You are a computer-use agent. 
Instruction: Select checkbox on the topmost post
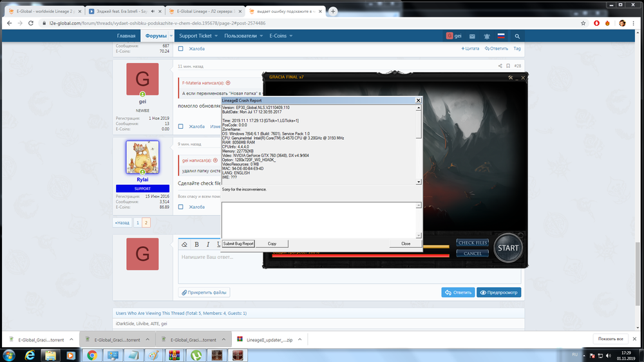[x=181, y=48]
